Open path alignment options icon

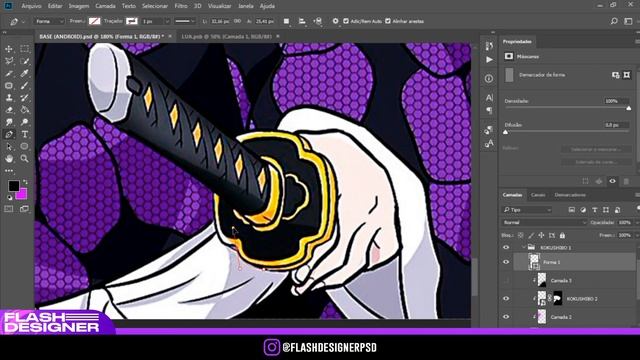[x=302, y=21]
